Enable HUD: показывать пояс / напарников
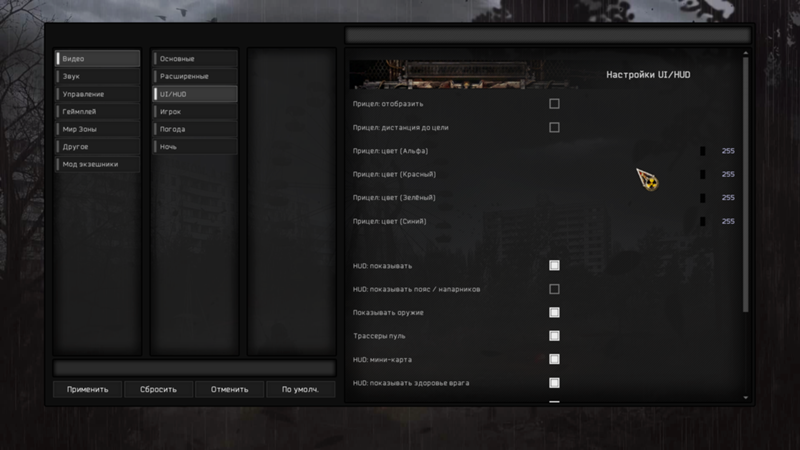800x450 pixels. pyautogui.click(x=554, y=289)
